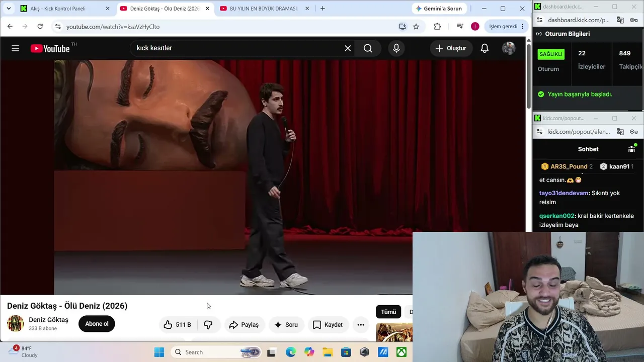Screen dimensions: 644x362
Task: Go back in Chrome
Action: (x=10, y=27)
